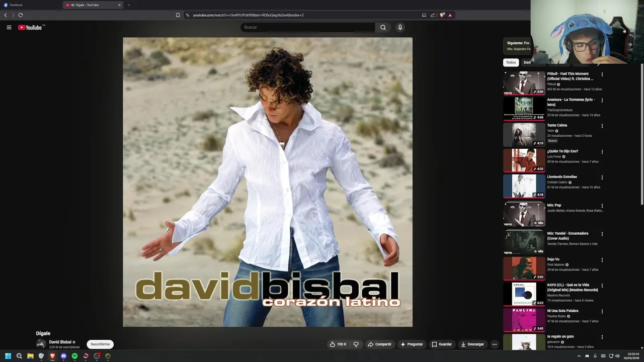Open options menu for Lloviendo Estrellas
Screen dimensions: 644x362
pyautogui.click(x=602, y=177)
